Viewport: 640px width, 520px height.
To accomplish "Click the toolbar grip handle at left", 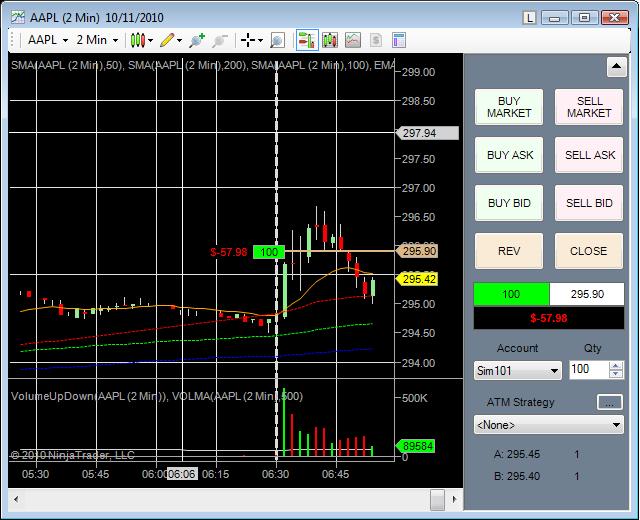I will point(13,40).
